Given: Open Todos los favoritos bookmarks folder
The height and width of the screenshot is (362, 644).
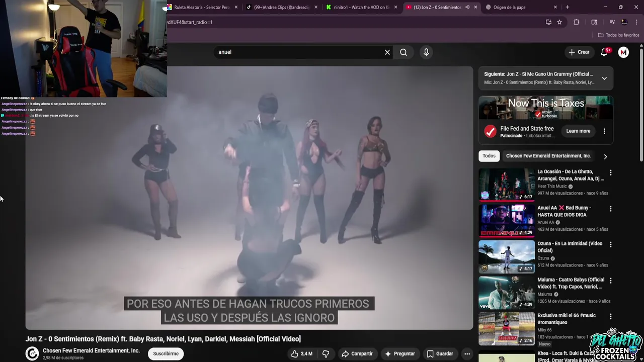Looking at the screenshot, I should (618, 35).
